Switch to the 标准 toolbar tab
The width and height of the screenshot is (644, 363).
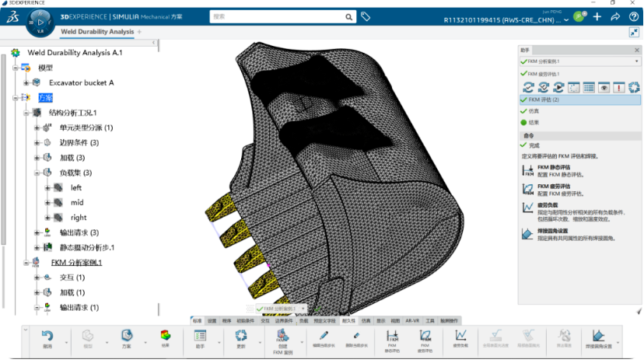tap(197, 320)
